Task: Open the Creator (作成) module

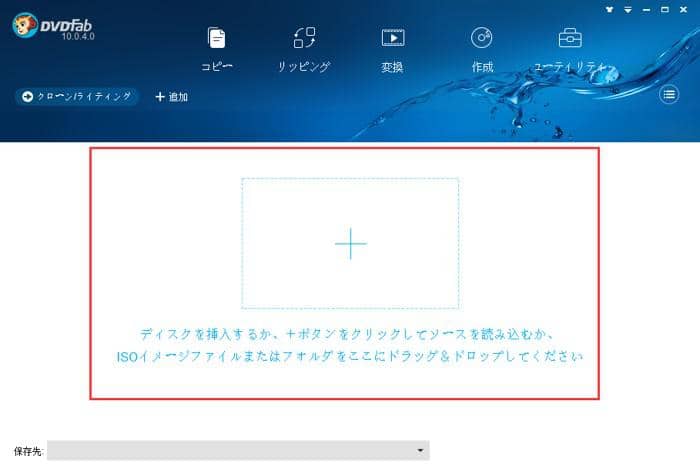Action: click(482, 49)
